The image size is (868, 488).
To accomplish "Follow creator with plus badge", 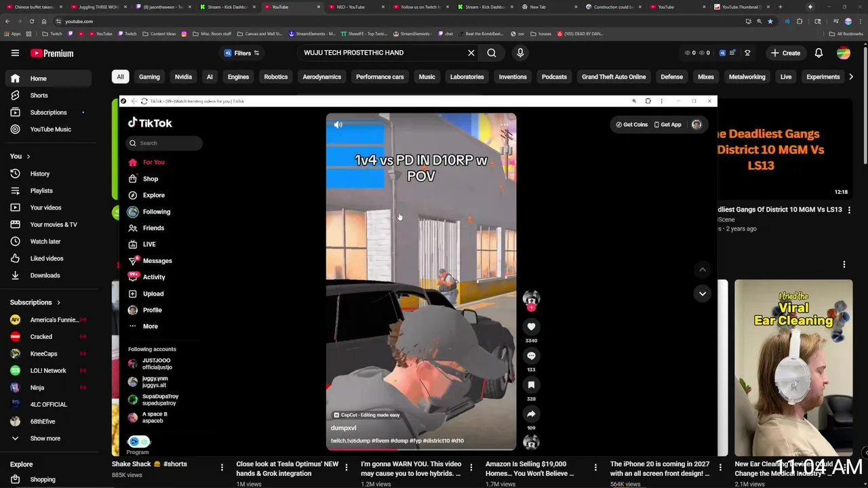I will pyautogui.click(x=531, y=308).
